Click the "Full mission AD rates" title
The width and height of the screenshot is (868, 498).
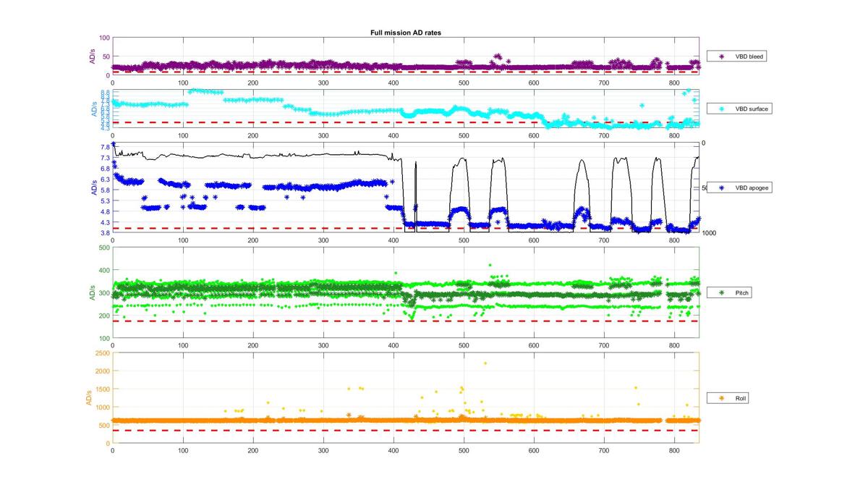(405, 33)
